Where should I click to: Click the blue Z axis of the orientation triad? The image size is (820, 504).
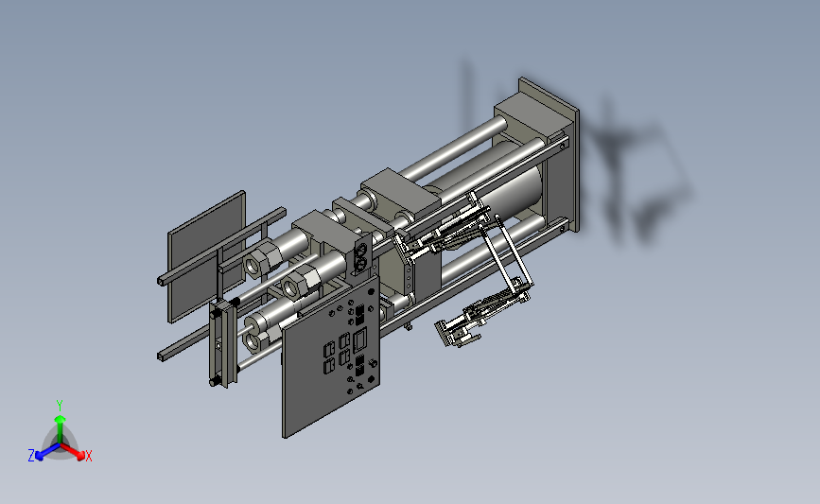coord(44,453)
